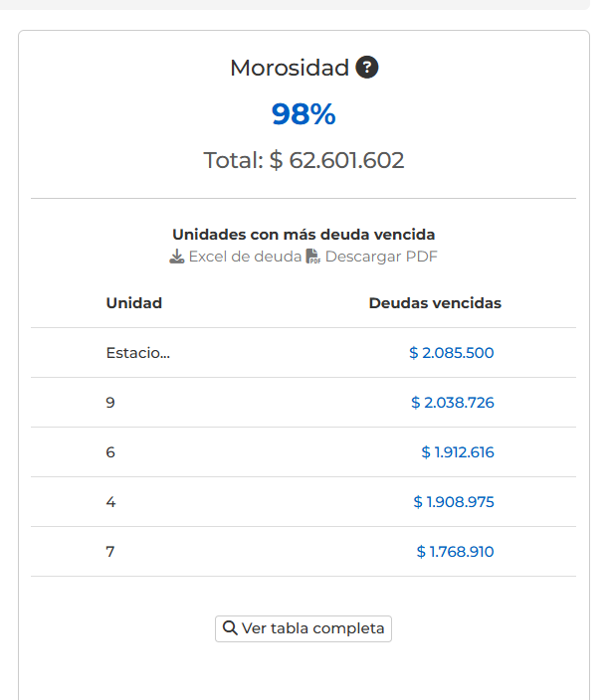
Task: Open the $ 1.908.975 debt amount
Action: (454, 502)
